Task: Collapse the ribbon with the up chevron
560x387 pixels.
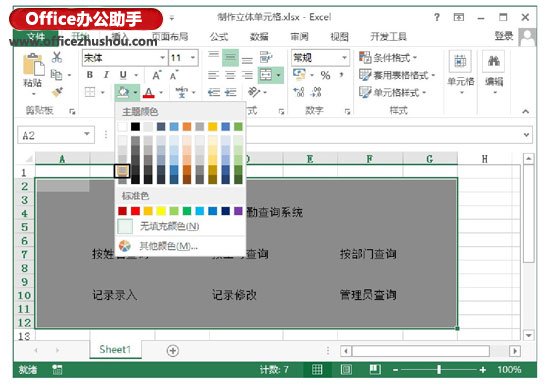Action: click(x=525, y=112)
